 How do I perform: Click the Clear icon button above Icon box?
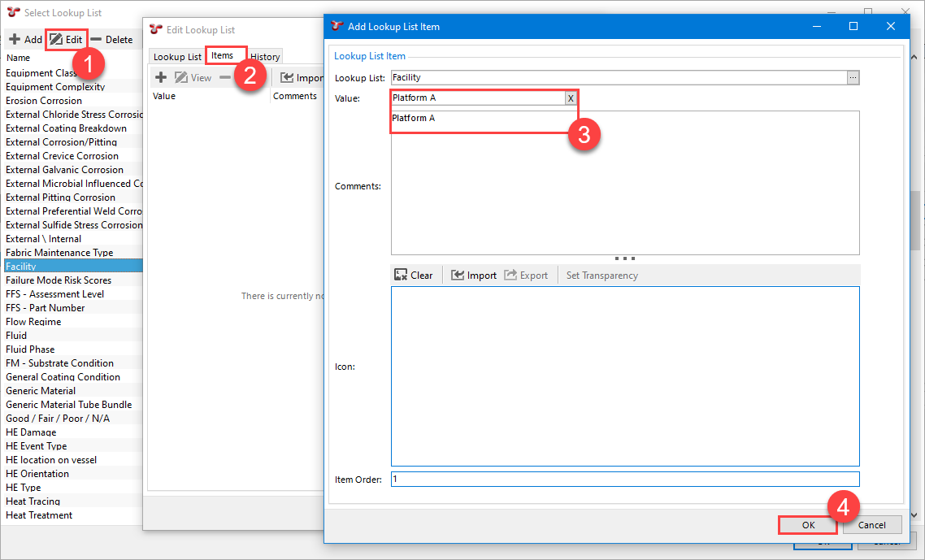coord(414,275)
